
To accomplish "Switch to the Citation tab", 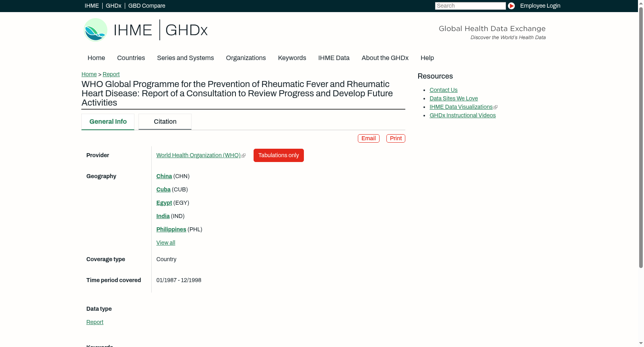I will [165, 122].
